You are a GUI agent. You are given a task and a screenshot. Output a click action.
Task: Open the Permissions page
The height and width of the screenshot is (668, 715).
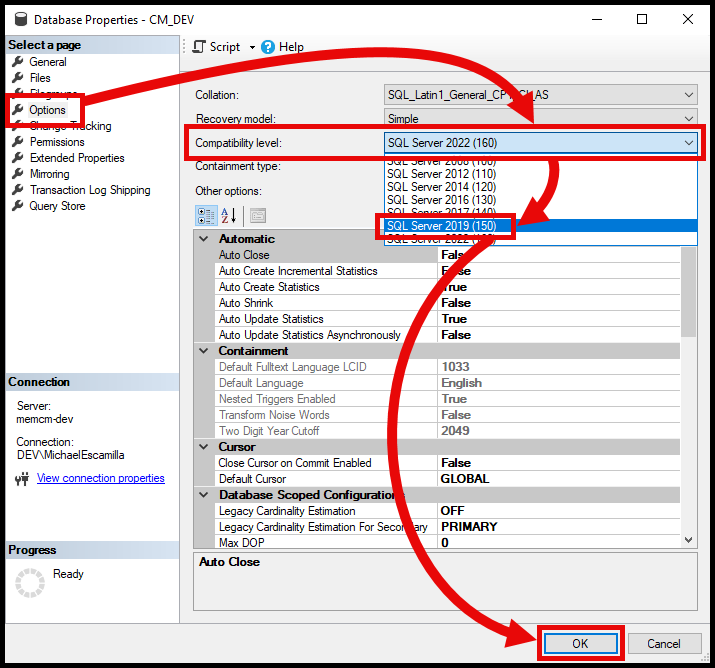point(57,142)
